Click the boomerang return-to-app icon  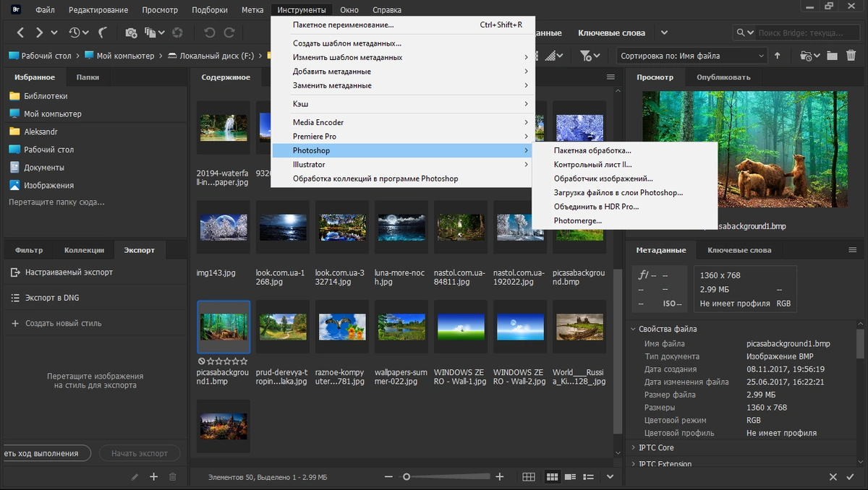click(x=103, y=33)
